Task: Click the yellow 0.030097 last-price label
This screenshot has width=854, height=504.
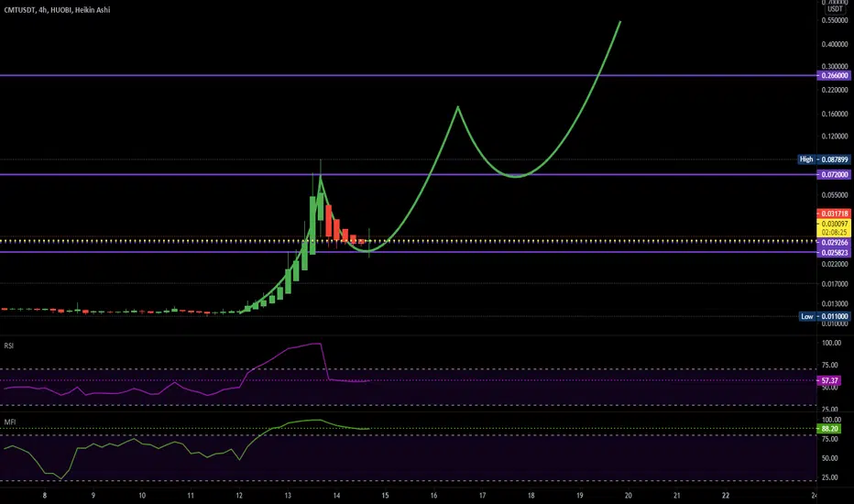Action: click(835, 224)
